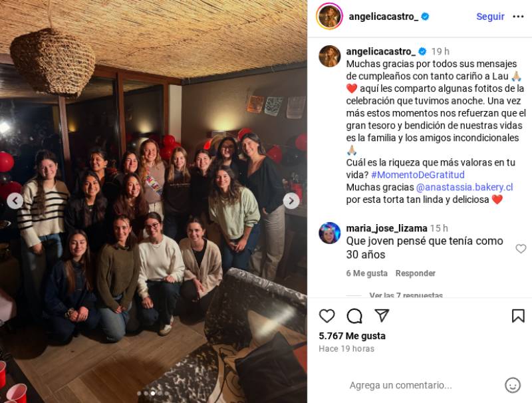This screenshot has width=532, height=403.
Task: Open the three-dot more options menu
Action: (x=518, y=17)
